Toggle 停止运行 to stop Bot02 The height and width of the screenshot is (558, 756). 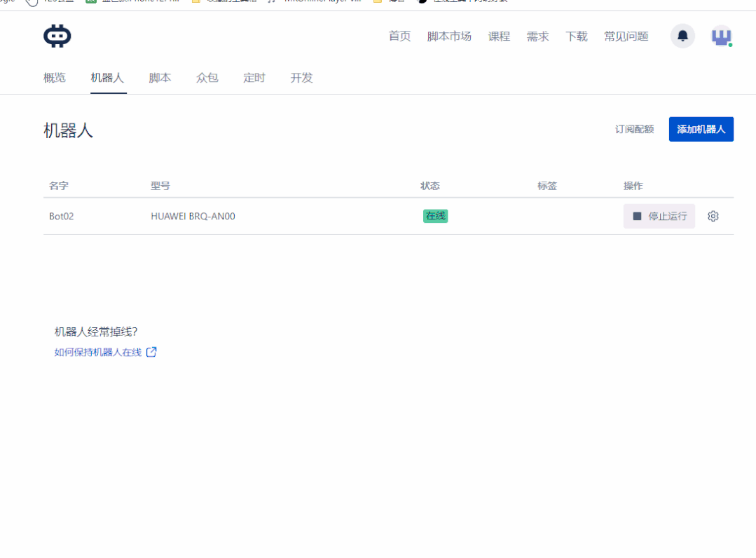pyautogui.click(x=659, y=216)
